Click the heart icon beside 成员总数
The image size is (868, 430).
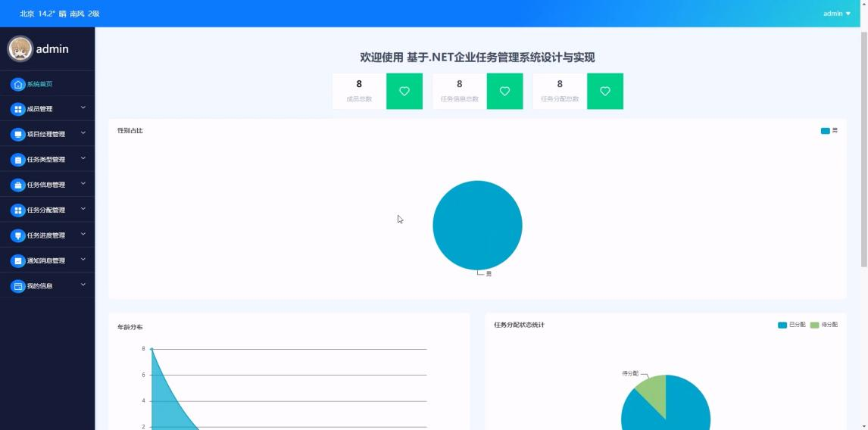tap(404, 92)
